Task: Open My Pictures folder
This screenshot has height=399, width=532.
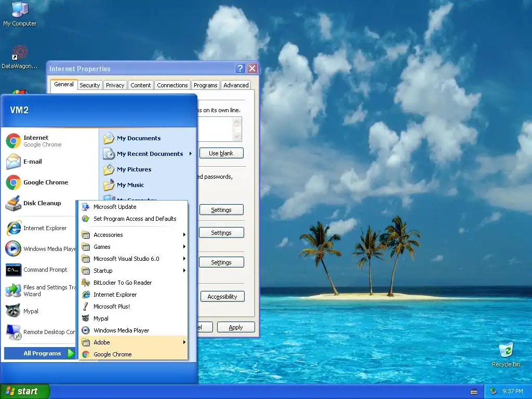Action: click(x=128, y=169)
